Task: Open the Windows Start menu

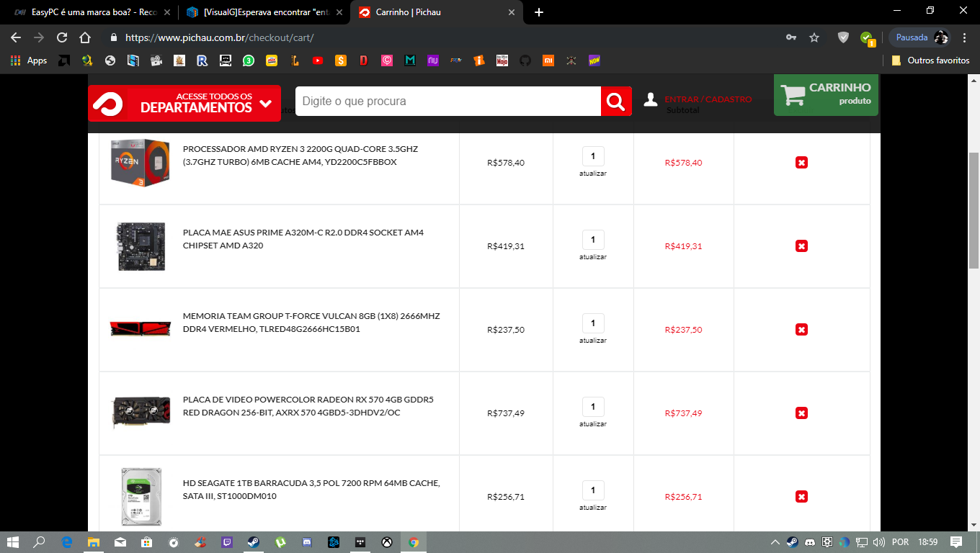Action: [12, 541]
